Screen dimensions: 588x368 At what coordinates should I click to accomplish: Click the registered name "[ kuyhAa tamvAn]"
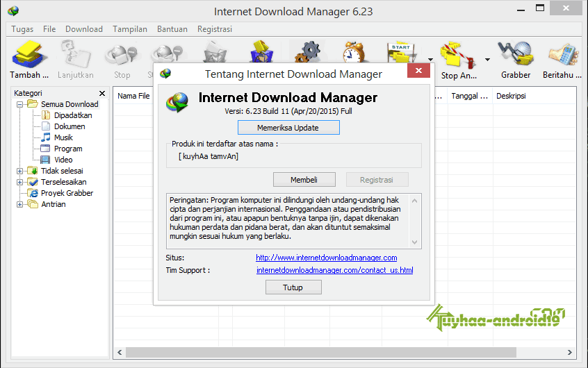tap(209, 156)
